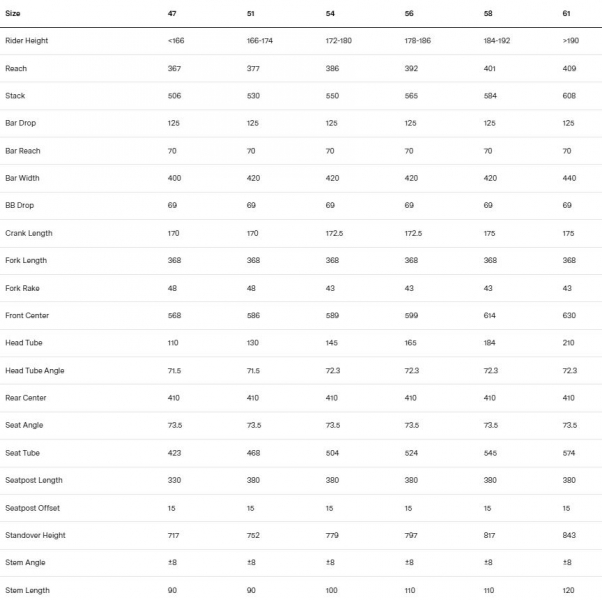The image size is (602, 600).
Task: Click the "Stack" row label
Action: point(15,96)
